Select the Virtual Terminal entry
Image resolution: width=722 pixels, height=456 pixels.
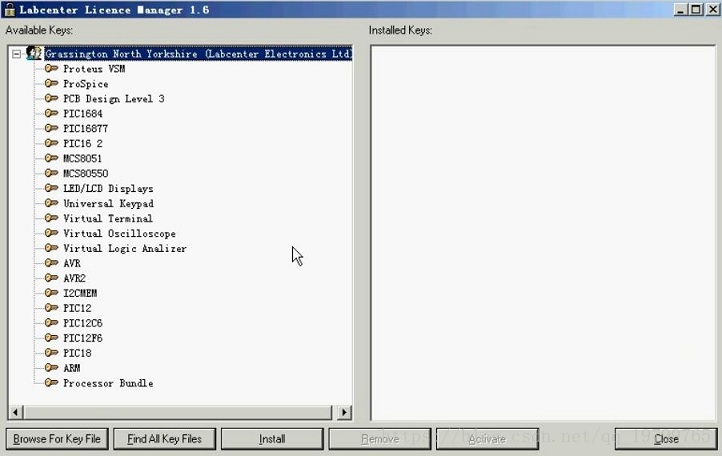click(108, 218)
